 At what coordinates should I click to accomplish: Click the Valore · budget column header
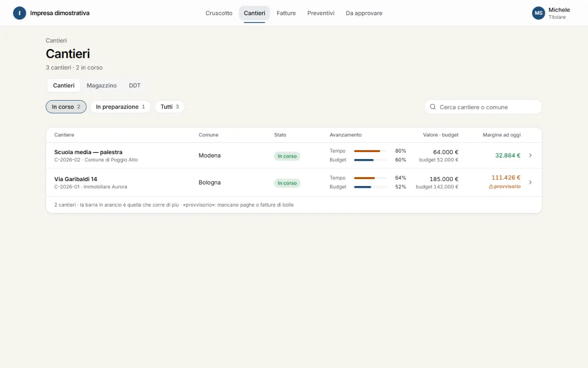(441, 135)
